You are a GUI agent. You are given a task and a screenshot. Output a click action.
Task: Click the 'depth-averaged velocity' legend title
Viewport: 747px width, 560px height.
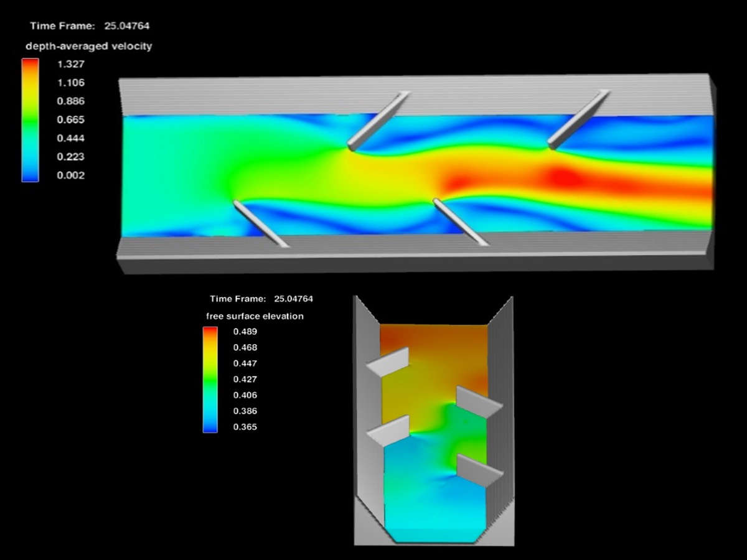[89, 46]
